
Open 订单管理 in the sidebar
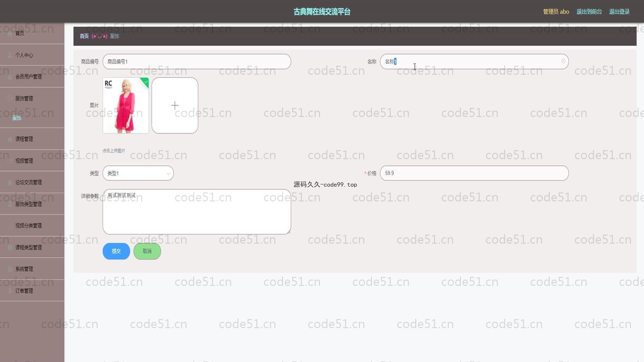click(x=32, y=291)
